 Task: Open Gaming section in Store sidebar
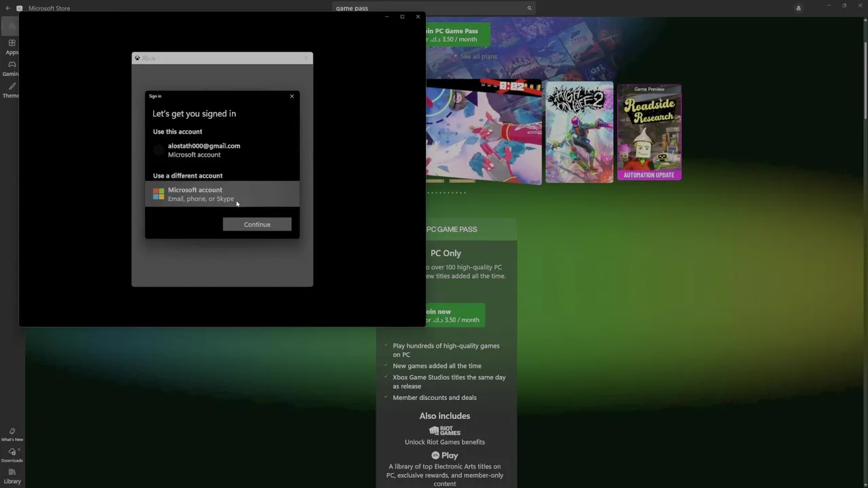10,68
